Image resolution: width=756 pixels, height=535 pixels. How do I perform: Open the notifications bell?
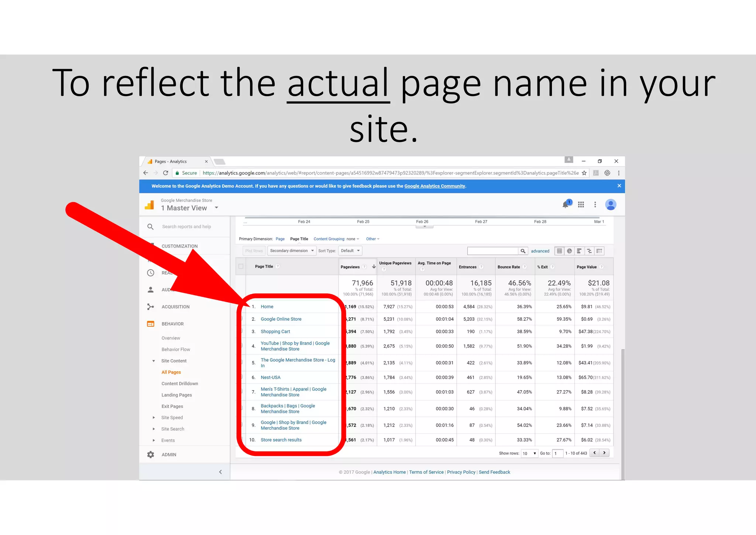click(x=566, y=204)
